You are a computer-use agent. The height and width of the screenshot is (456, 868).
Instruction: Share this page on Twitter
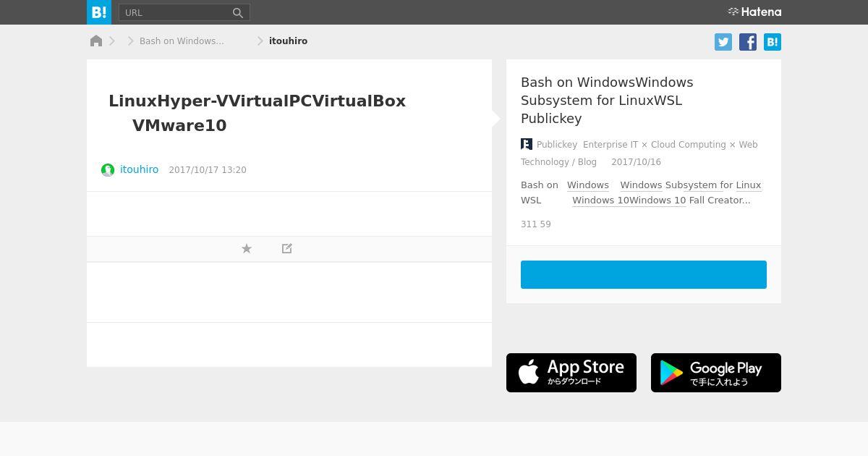[x=723, y=42]
